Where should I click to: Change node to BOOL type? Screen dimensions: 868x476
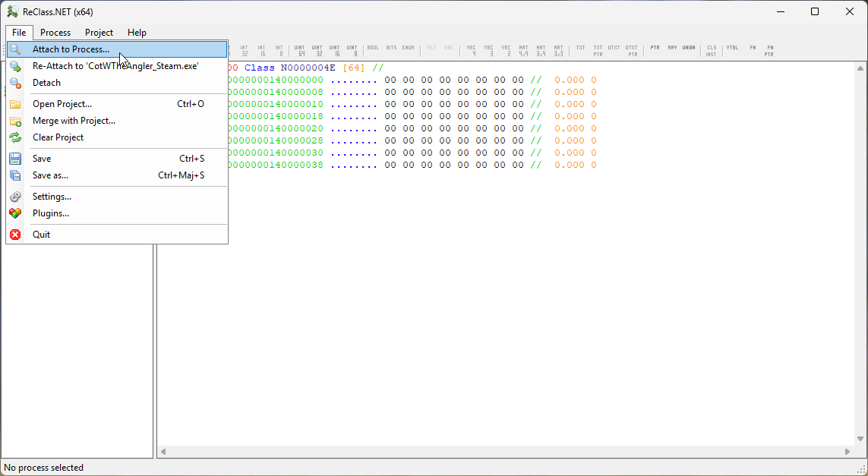373,48
